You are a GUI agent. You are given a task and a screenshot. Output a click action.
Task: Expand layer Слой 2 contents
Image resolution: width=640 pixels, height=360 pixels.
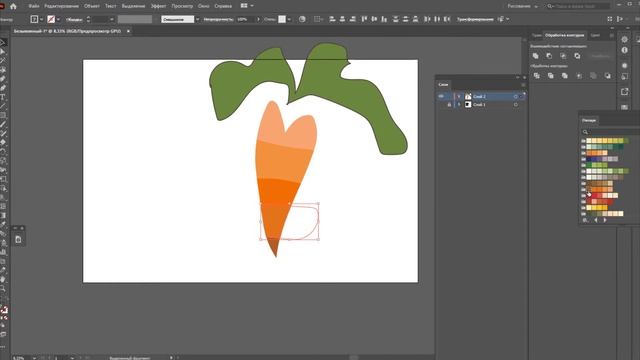(x=459, y=97)
